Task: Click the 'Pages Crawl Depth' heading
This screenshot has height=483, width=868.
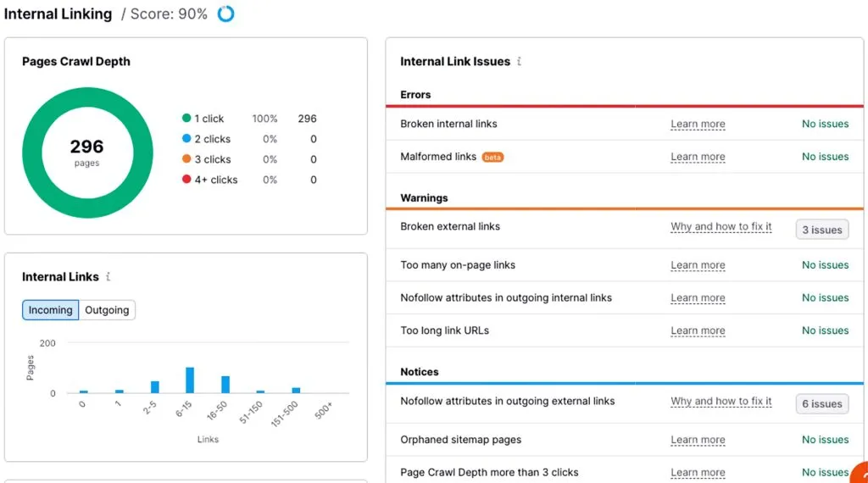Action: click(76, 61)
